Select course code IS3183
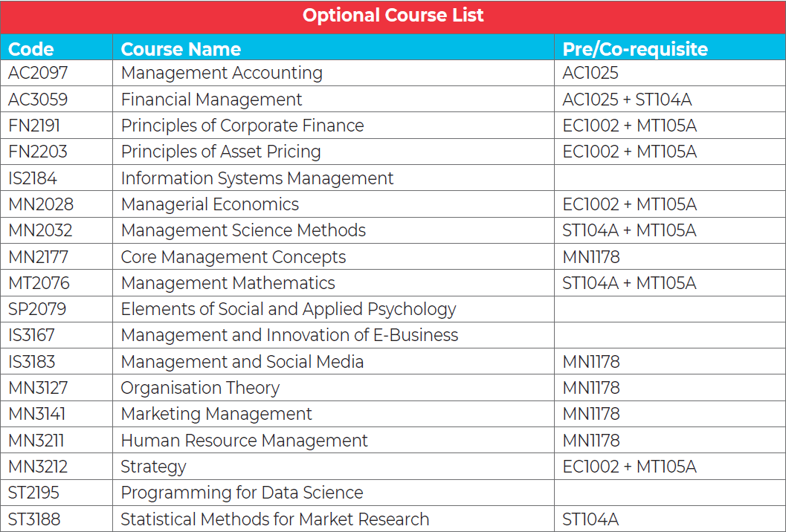 32,362
